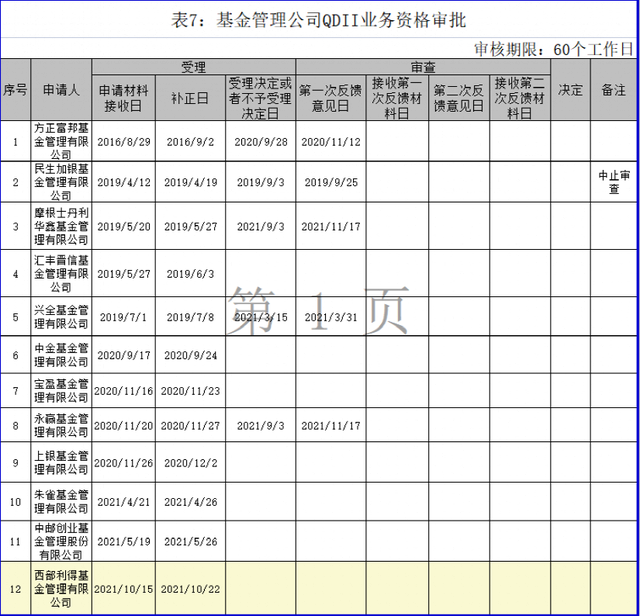Click the 补正日 column header
This screenshot has height=616, width=640.
[190, 98]
